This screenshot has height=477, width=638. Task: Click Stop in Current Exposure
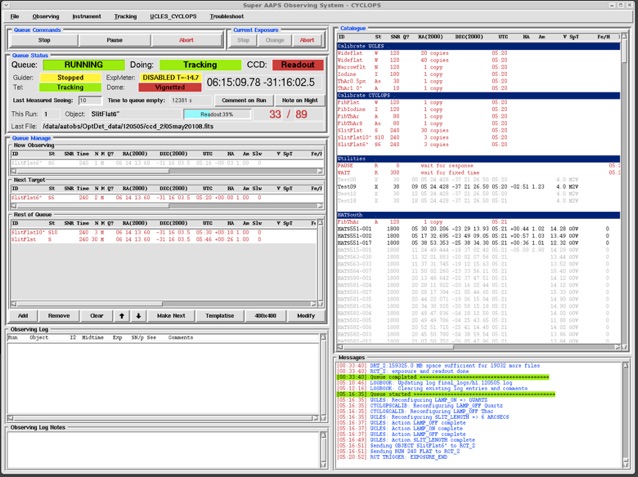[243, 40]
